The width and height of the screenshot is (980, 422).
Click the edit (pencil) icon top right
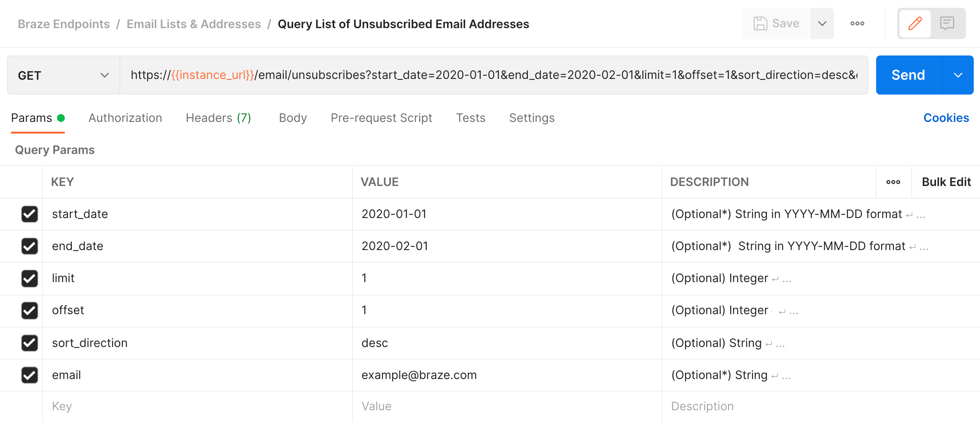914,23
